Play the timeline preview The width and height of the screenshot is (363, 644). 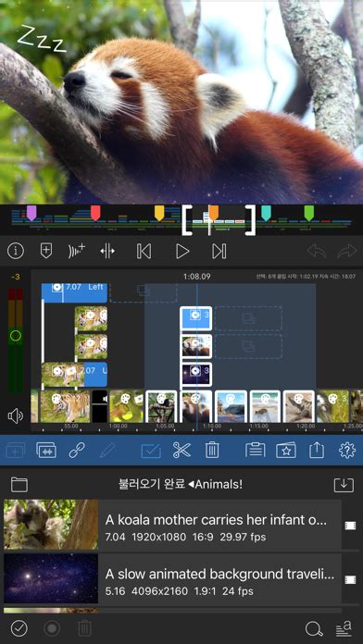pyautogui.click(x=182, y=251)
